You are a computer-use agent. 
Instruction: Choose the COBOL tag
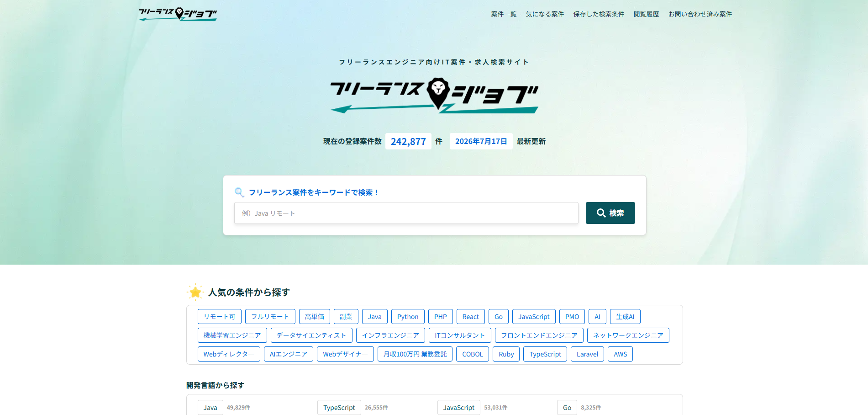[473, 354]
